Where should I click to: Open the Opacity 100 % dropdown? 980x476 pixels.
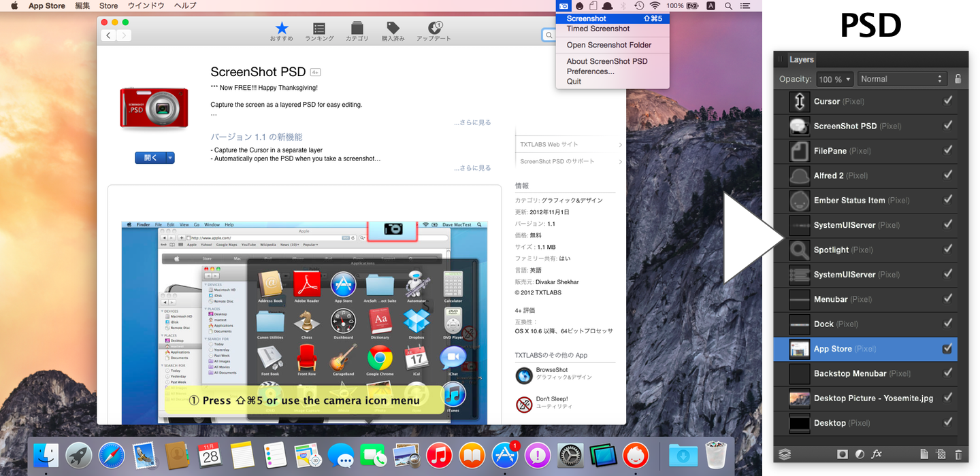(x=834, y=79)
